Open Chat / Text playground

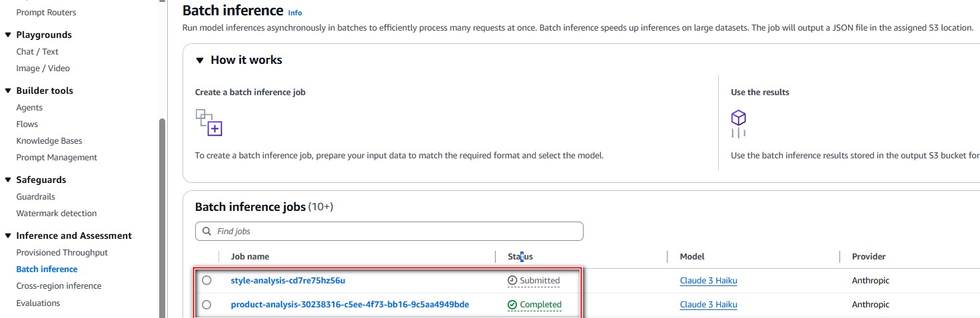37,52
